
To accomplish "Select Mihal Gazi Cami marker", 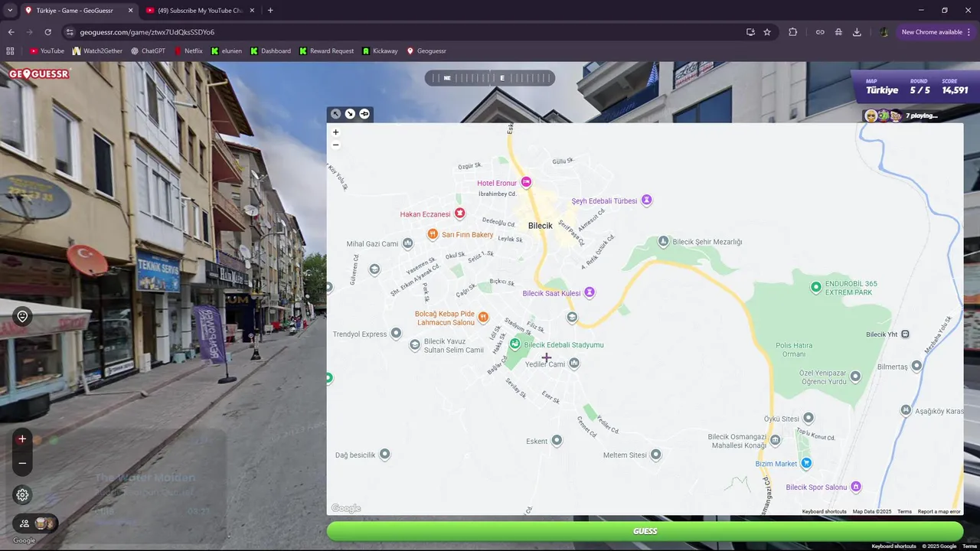I will tap(407, 244).
